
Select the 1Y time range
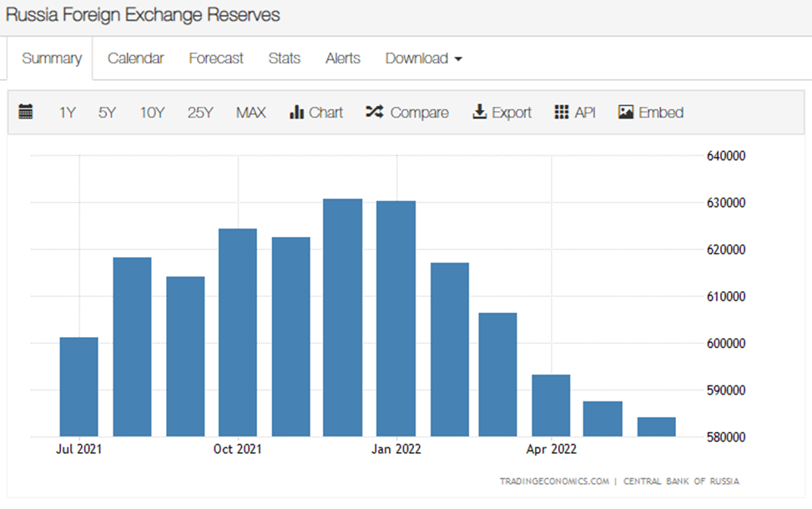[x=68, y=113]
